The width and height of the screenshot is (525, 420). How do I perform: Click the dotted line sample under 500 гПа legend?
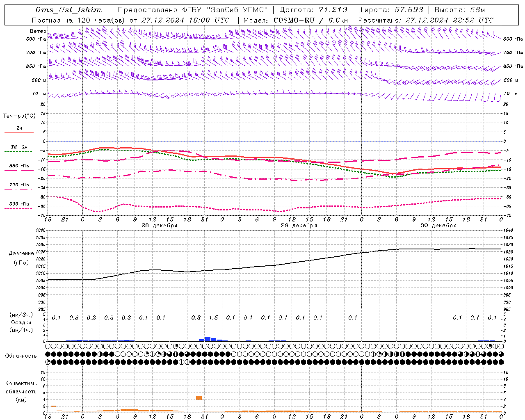pyautogui.click(x=18, y=208)
